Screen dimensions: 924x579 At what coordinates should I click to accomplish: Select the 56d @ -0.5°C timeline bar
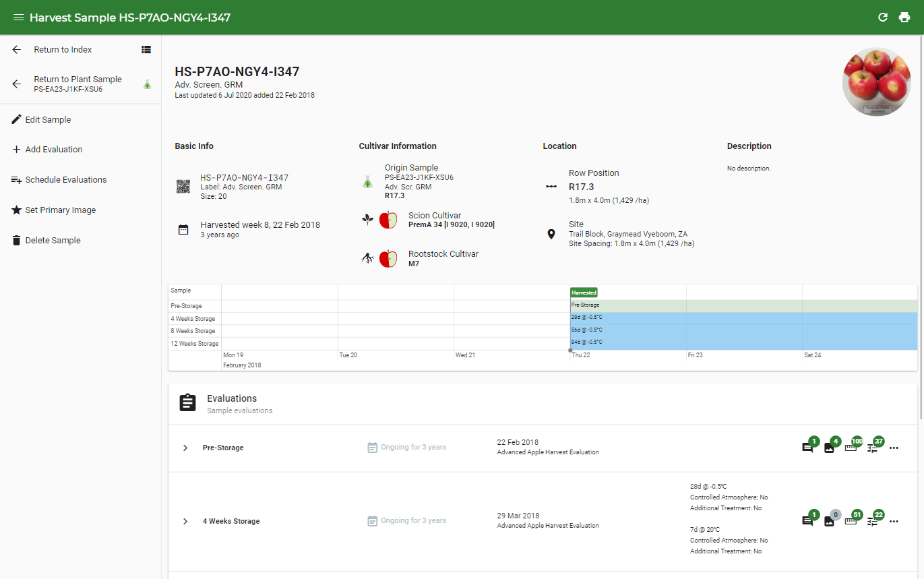point(744,330)
